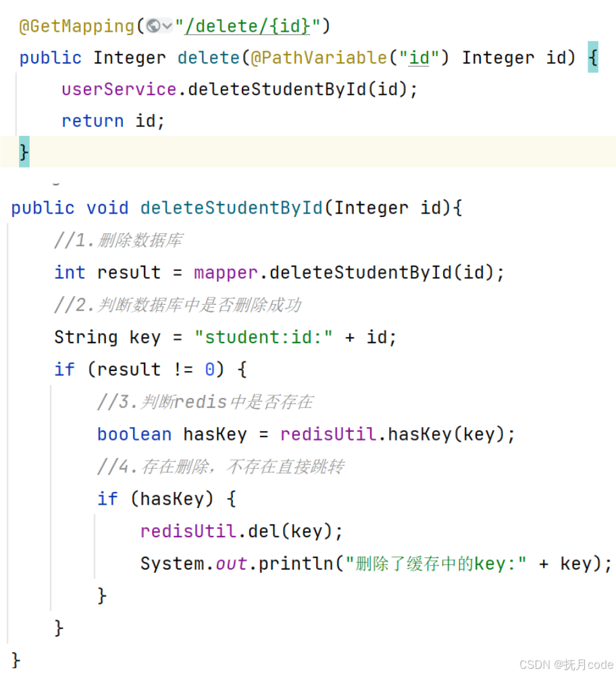Screen dimensions: 616x675
Task: Click the 'boolean hasKey' variable declaration
Action: 172,434
